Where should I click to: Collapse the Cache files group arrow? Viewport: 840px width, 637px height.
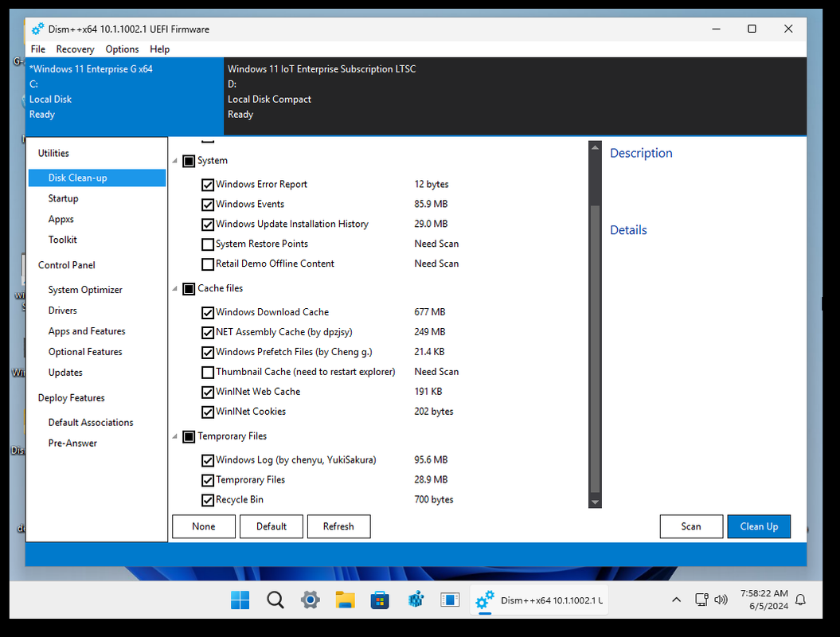pyautogui.click(x=174, y=288)
